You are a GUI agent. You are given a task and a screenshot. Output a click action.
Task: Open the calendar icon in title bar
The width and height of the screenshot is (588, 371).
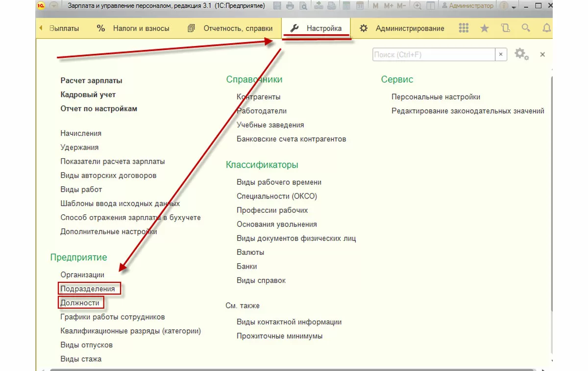click(360, 6)
